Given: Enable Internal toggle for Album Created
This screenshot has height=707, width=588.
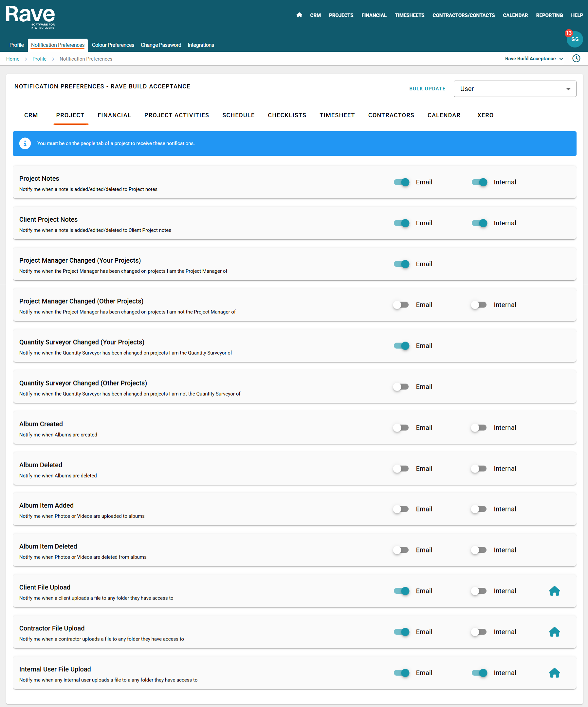Looking at the screenshot, I should click(x=479, y=428).
